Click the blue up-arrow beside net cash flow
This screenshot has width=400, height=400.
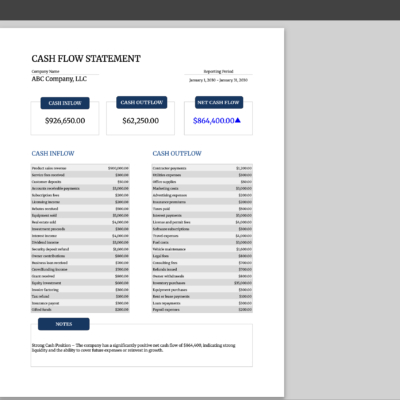238,120
